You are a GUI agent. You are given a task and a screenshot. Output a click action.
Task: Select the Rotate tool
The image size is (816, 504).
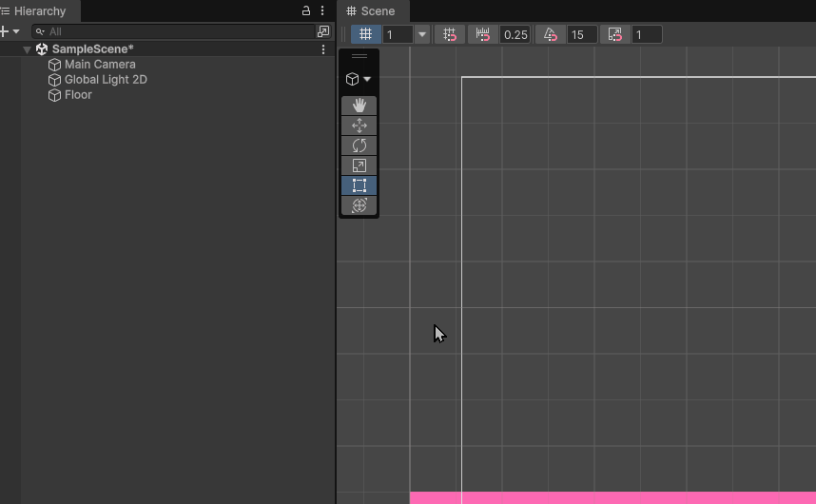coord(359,145)
